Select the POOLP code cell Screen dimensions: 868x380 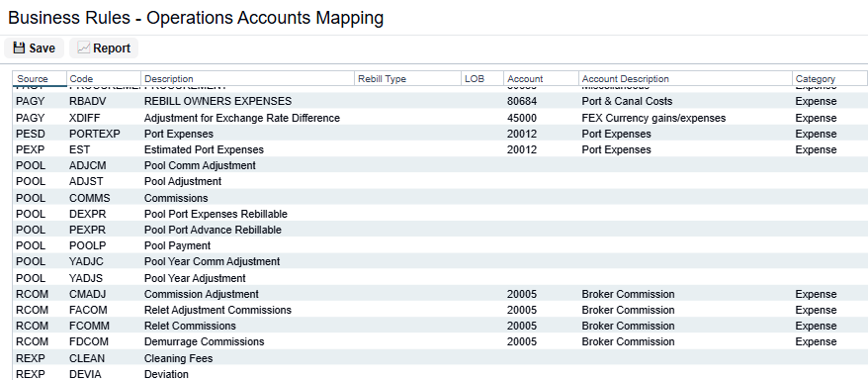click(x=87, y=245)
